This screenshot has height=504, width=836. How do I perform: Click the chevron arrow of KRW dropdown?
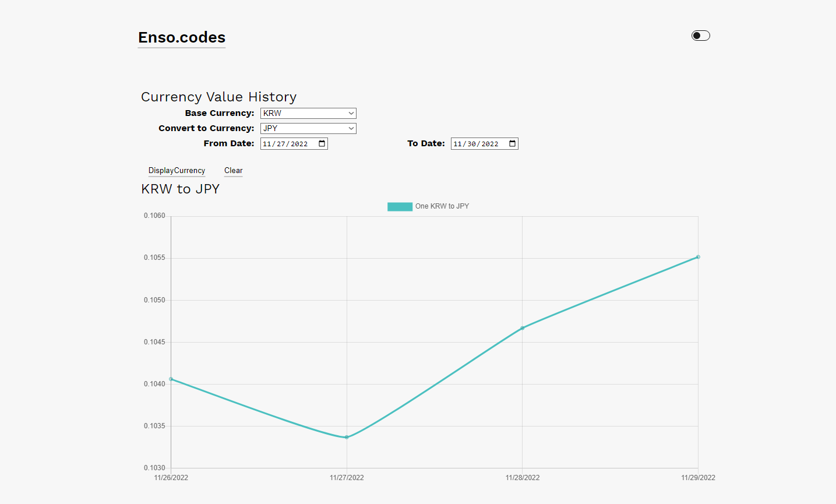pyautogui.click(x=351, y=113)
